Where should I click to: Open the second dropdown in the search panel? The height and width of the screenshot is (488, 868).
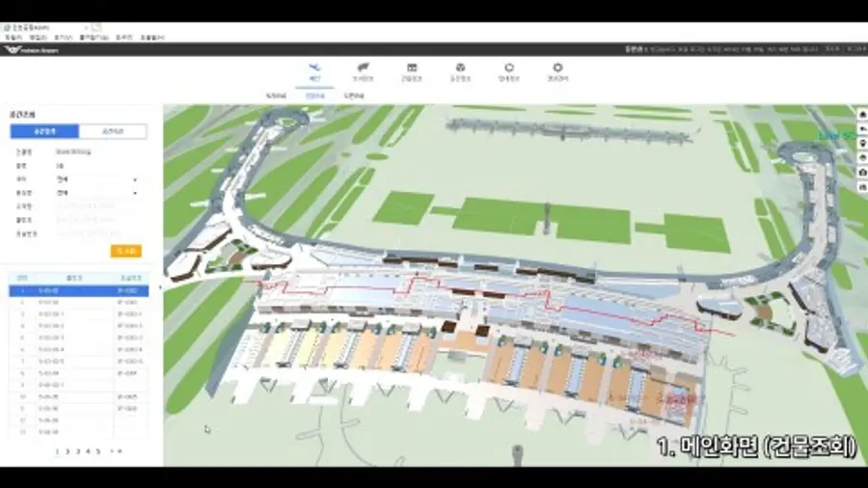click(x=96, y=192)
